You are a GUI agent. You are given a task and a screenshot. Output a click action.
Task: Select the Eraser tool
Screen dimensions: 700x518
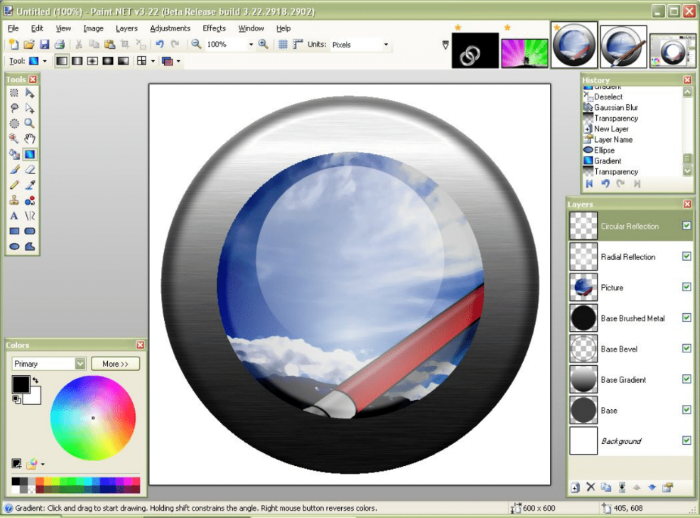(30, 170)
